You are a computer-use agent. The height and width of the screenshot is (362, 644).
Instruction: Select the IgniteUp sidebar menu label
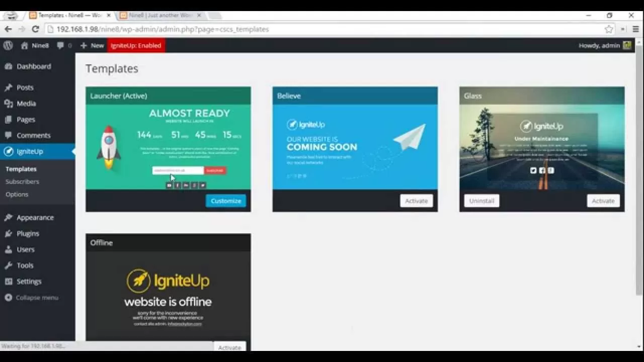(x=30, y=151)
